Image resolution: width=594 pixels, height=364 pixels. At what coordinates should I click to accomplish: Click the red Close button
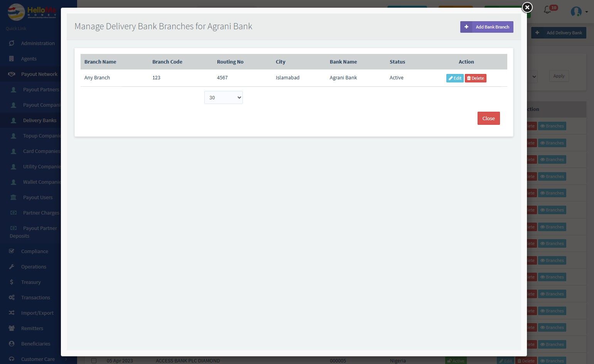488,118
